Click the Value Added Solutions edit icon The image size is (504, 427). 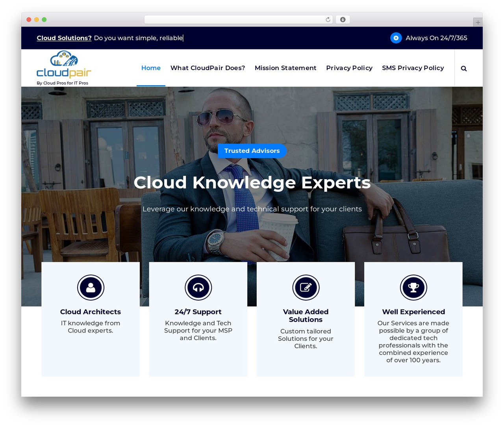(x=306, y=288)
